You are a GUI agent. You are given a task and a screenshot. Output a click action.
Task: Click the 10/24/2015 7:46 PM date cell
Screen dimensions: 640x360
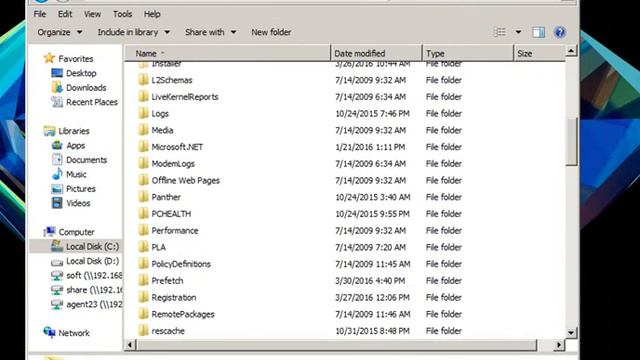point(372,113)
